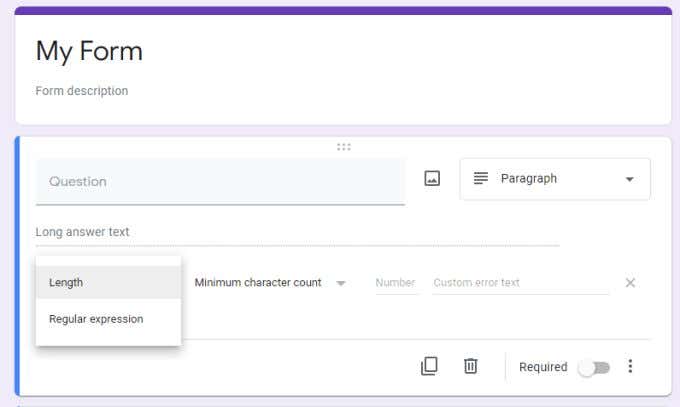This screenshot has height=407, width=680.
Task: Click the Long answer text placeholder
Action: pos(82,232)
